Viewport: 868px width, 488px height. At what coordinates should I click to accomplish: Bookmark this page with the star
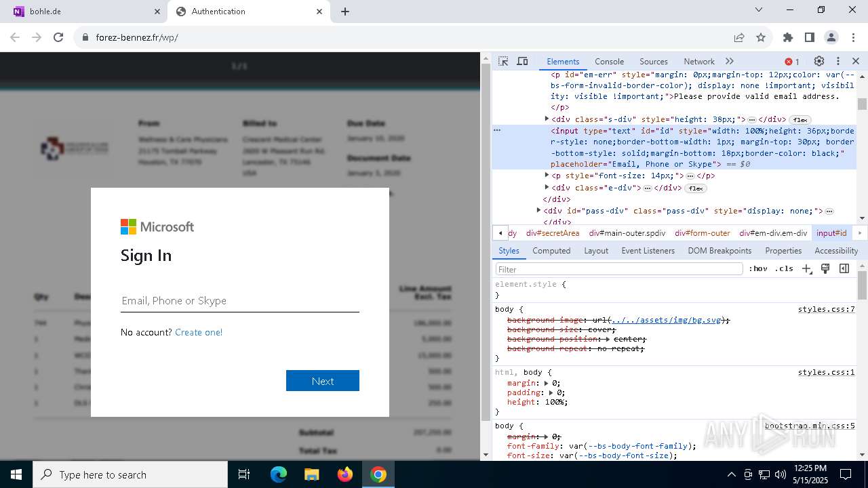(761, 37)
